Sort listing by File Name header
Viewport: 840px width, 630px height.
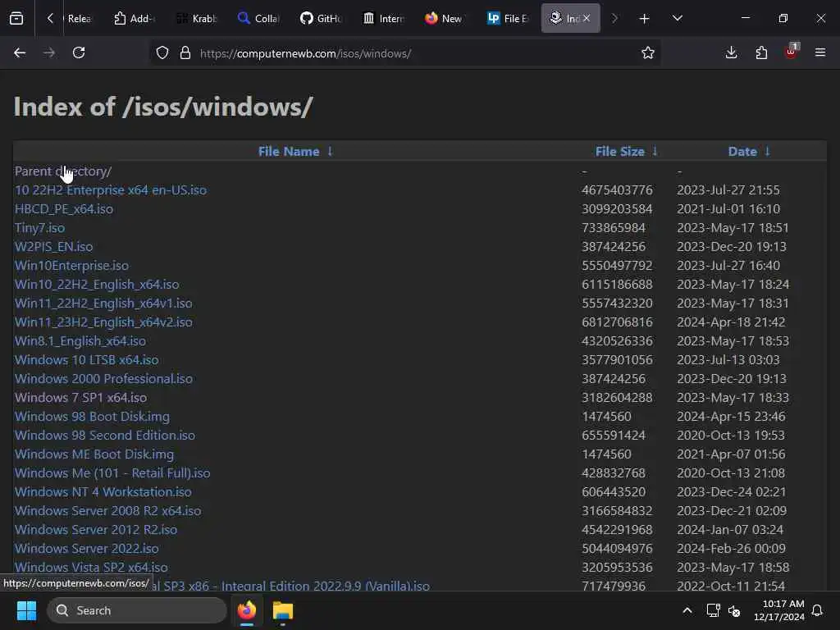(289, 152)
